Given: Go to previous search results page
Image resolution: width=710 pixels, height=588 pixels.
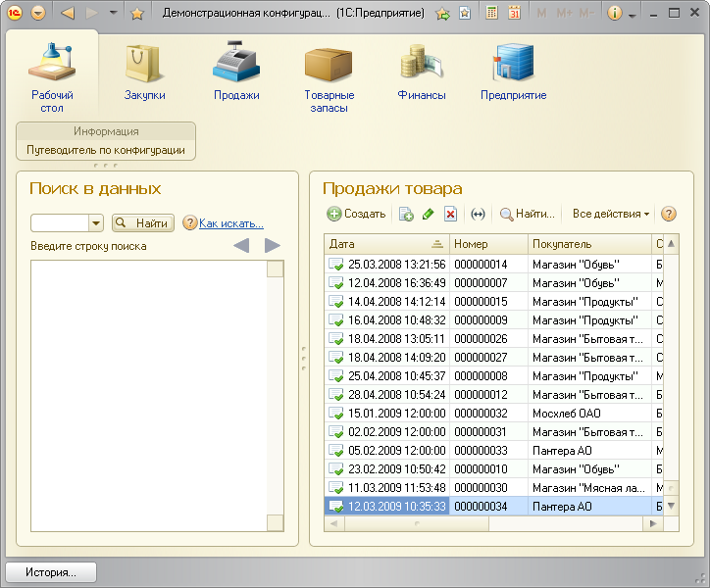Looking at the screenshot, I should (x=241, y=246).
